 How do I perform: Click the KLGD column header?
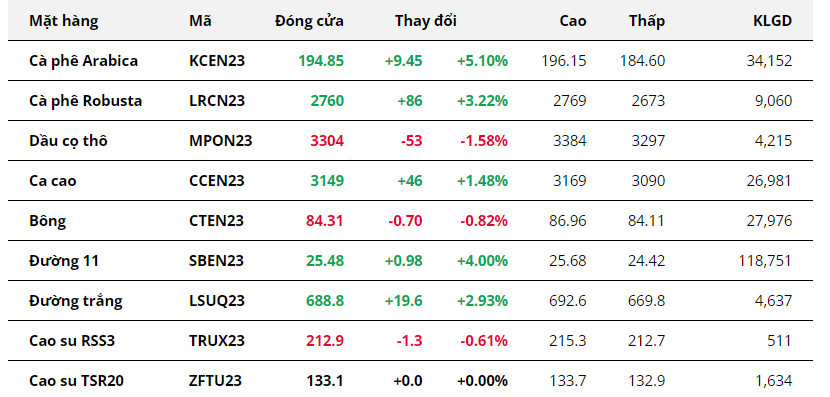772,21
